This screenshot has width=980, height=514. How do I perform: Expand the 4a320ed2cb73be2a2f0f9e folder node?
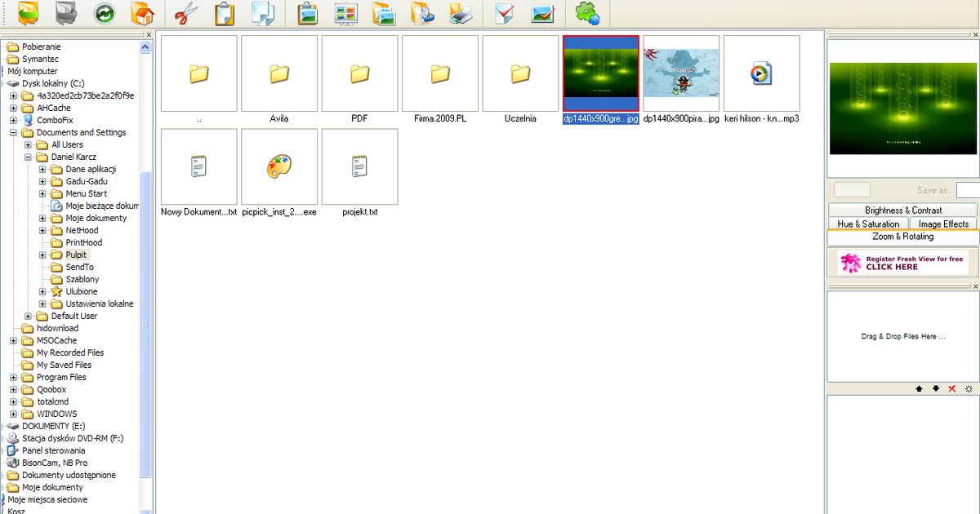(x=13, y=95)
